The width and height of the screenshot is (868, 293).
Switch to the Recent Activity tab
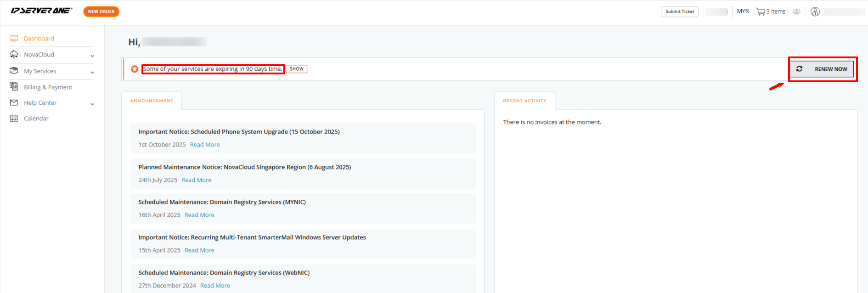[x=524, y=101]
